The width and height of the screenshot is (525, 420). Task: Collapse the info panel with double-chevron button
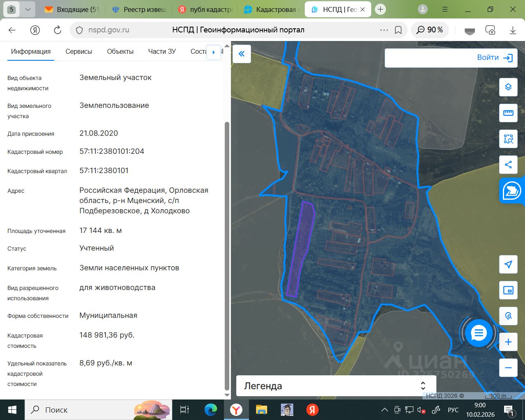(242, 54)
